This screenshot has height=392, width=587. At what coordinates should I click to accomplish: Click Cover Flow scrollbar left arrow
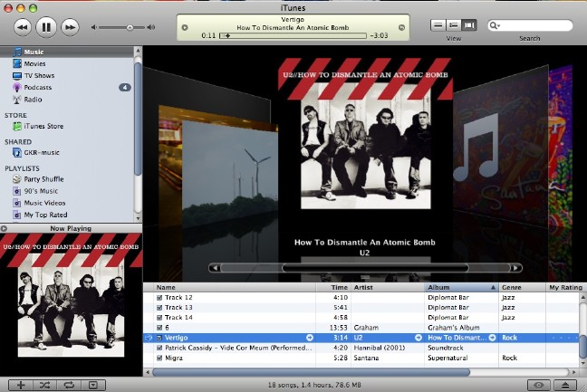(215, 268)
